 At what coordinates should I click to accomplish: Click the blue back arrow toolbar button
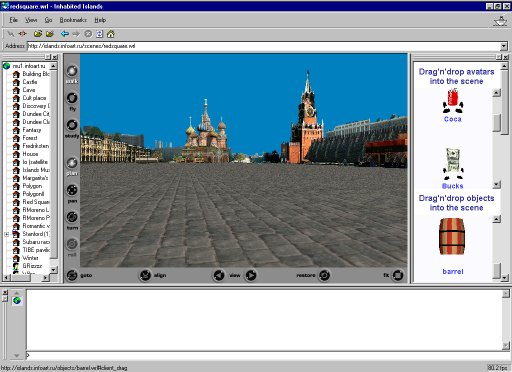point(65,34)
